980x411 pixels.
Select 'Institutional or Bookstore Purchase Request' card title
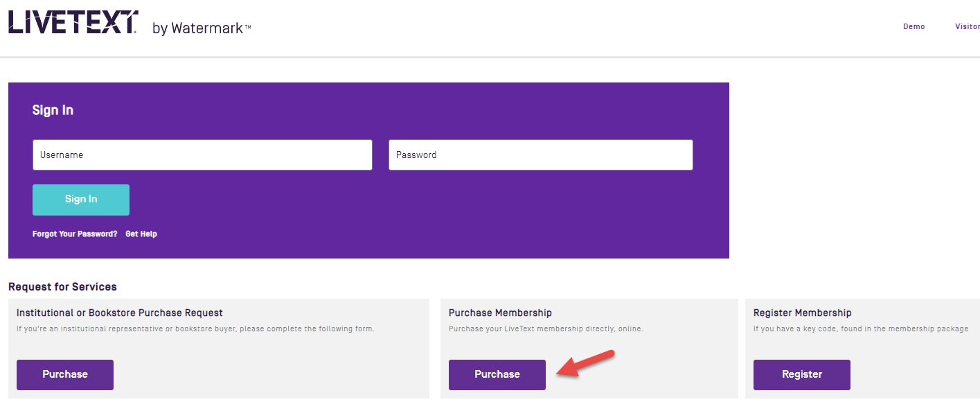[x=120, y=313]
